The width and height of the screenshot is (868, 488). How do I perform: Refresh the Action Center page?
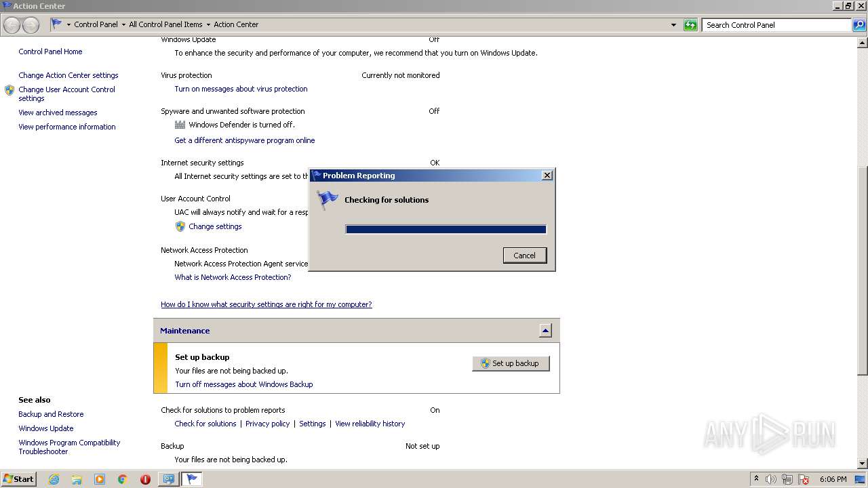click(x=690, y=25)
